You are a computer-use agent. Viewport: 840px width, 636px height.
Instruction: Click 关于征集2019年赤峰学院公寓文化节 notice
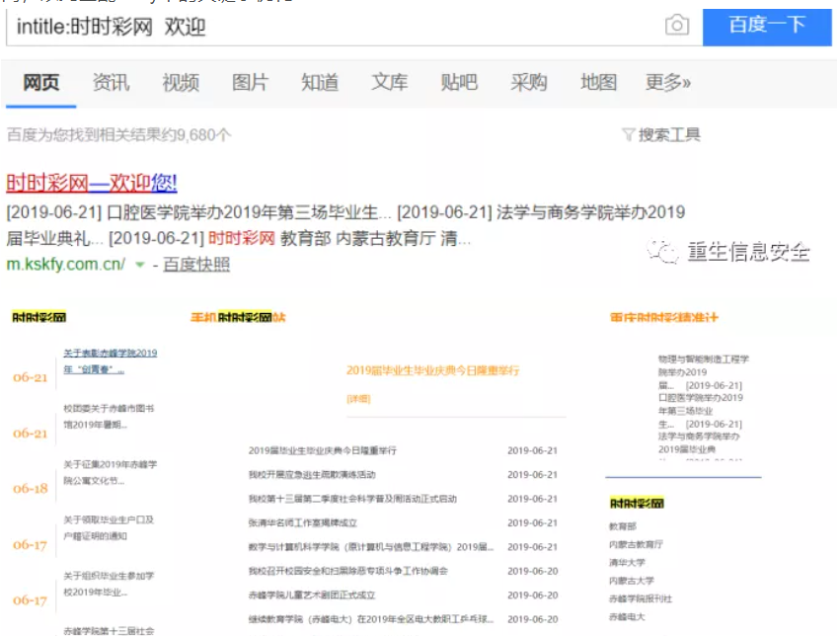[x=110, y=472]
